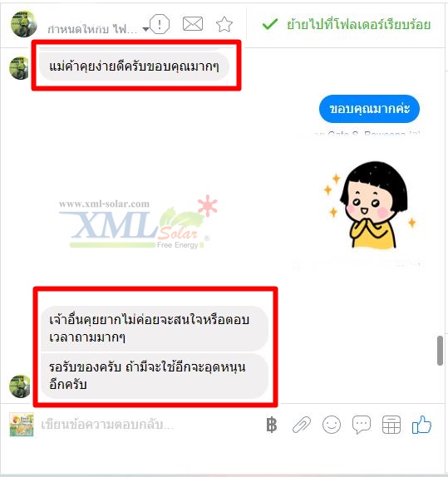448x477 pixels.
Task: Toggle the star favorite icon
Action: (x=224, y=24)
